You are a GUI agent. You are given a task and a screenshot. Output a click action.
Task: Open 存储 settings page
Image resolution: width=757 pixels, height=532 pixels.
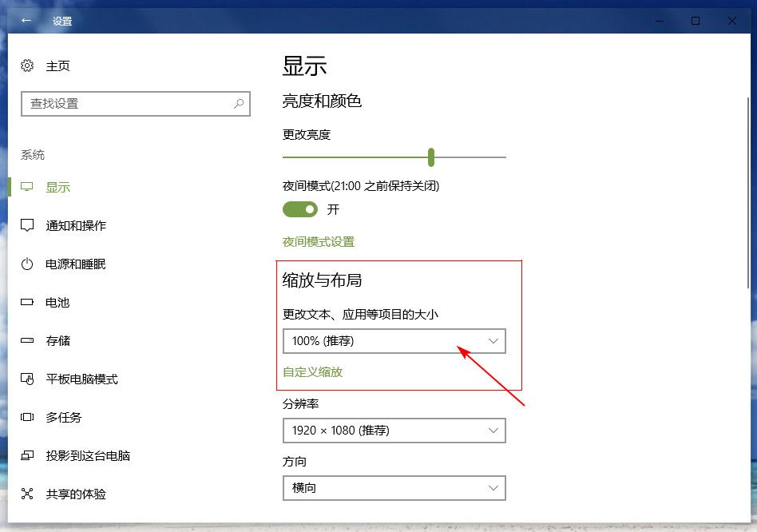tap(58, 341)
